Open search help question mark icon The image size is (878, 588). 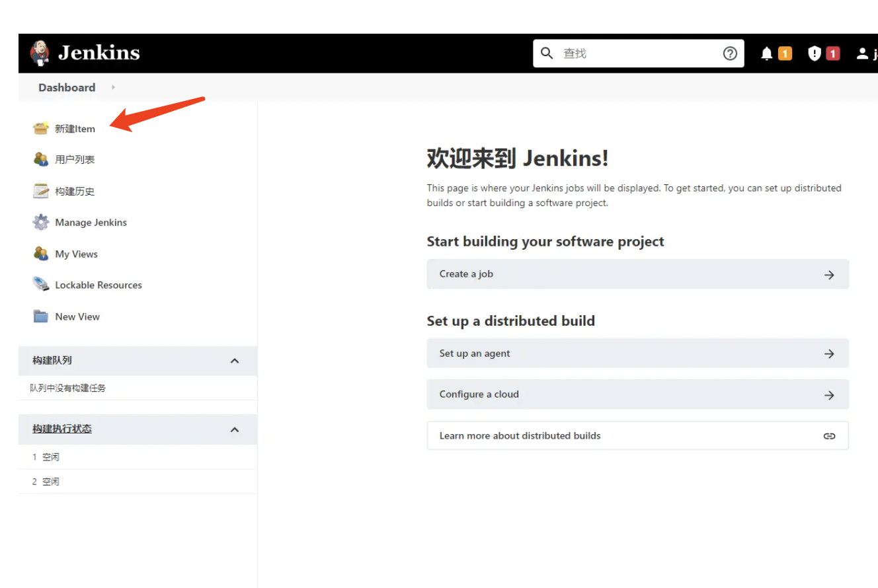click(730, 54)
